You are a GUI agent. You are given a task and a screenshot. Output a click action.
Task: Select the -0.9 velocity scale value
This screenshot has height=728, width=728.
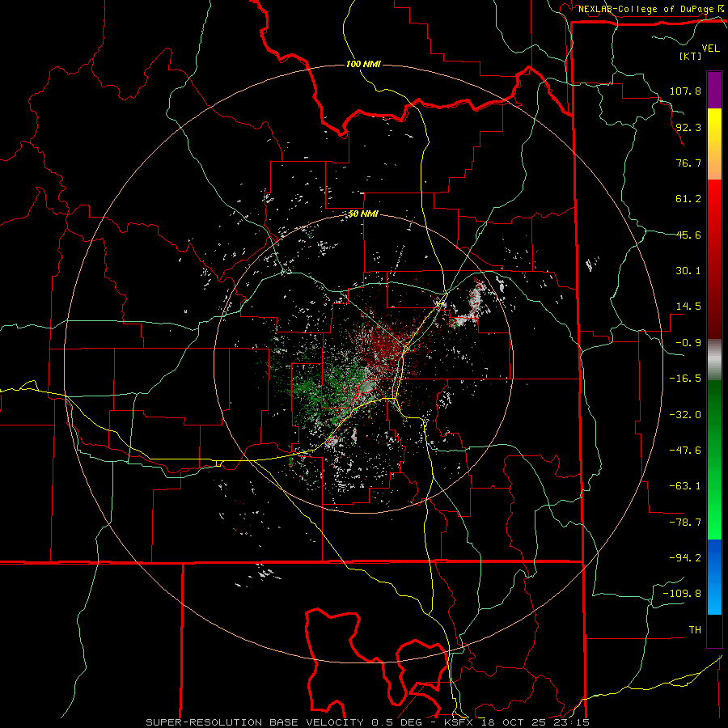pyautogui.click(x=688, y=343)
